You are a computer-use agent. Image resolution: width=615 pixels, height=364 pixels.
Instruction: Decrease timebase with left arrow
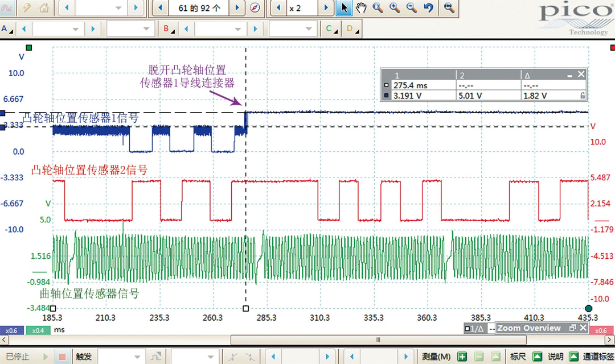click(x=67, y=7)
